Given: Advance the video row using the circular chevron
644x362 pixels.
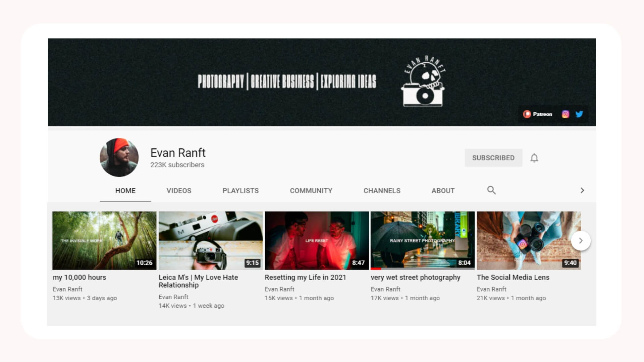Looking at the screenshot, I should point(580,240).
